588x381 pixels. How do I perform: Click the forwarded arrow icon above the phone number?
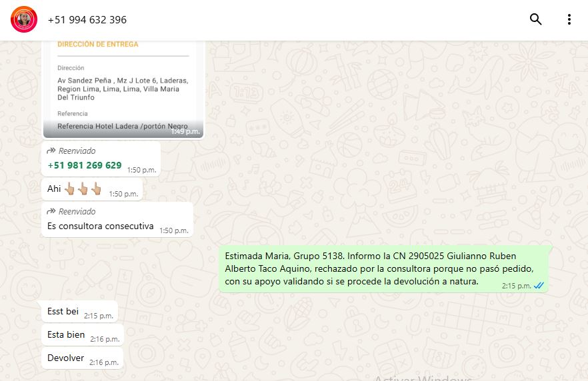(51, 151)
